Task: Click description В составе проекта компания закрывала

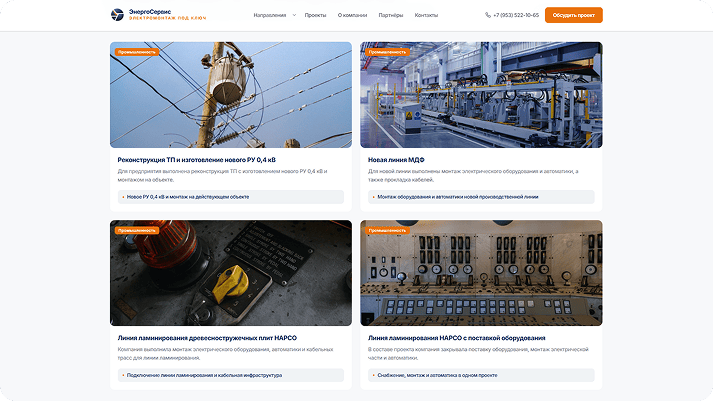Action: tap(478, 354)
